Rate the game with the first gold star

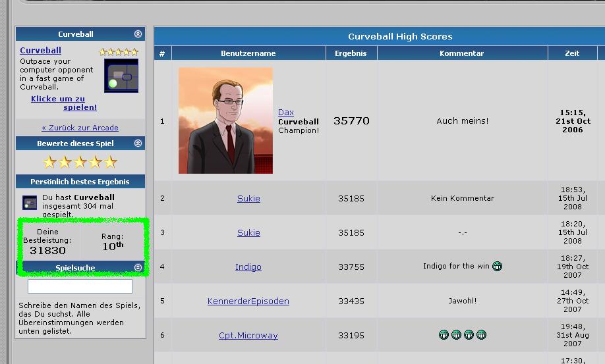point(49,162)
